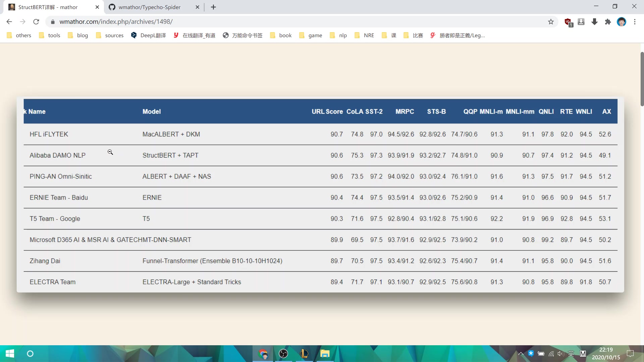Click ELECTRA-Large + Standard Tricks cell
Screen dimensions: 644x362
point(192,282)
